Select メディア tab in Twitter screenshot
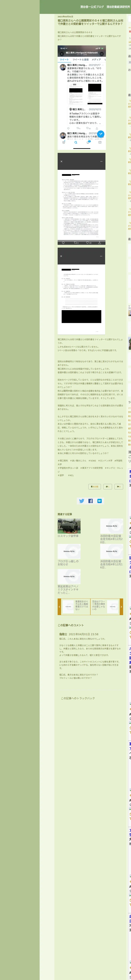This screenshot has width=131, height=980. (x=96, y=60)
